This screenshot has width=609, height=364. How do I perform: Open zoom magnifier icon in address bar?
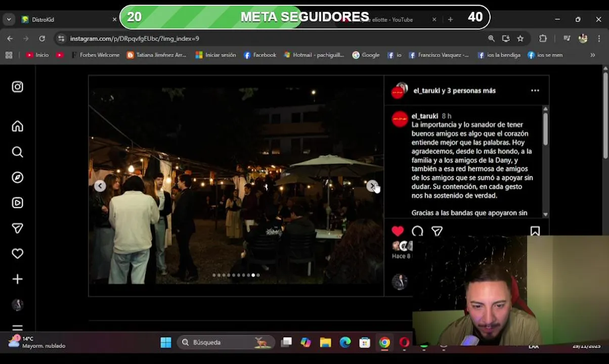[491, 38]
